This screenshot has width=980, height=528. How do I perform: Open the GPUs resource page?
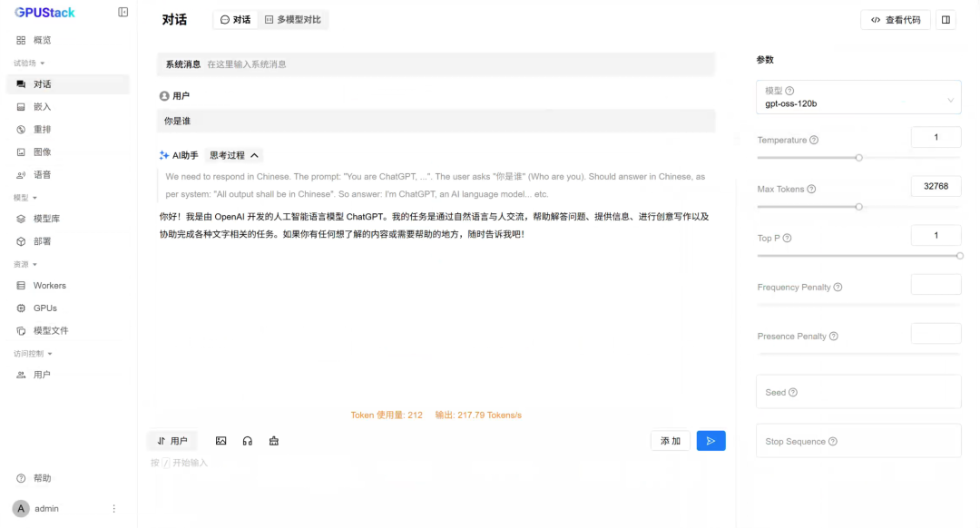[37, 308]
